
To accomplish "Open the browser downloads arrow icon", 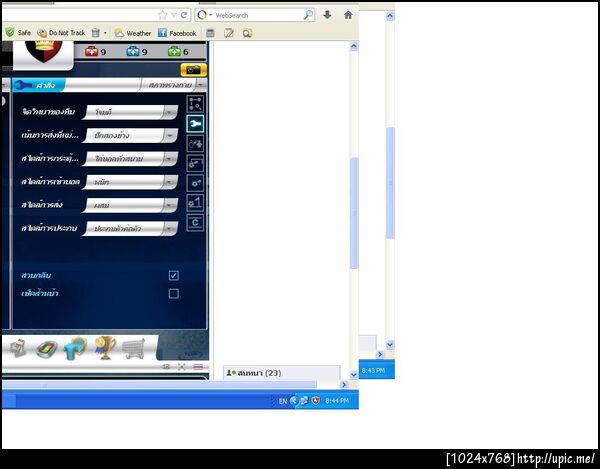I will pyautogui.click(x=327, y=15).
